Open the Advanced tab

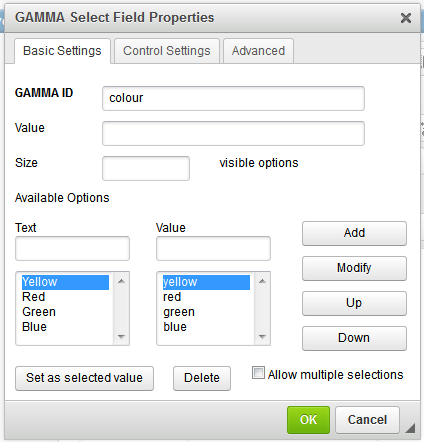[258, 51]
